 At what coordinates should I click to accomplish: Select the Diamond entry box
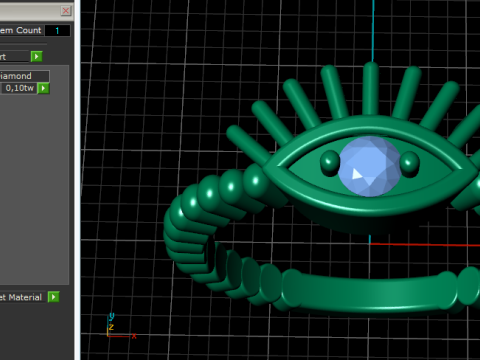[x=24, y=76]
